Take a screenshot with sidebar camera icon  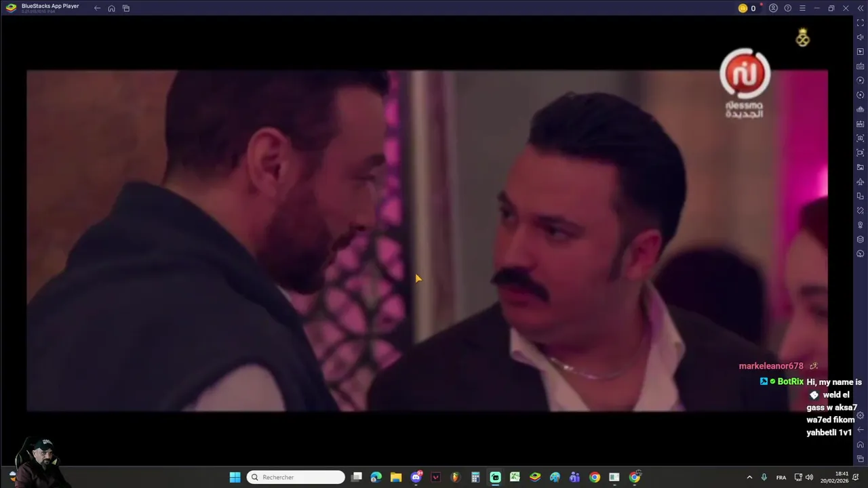pos(861,138)
